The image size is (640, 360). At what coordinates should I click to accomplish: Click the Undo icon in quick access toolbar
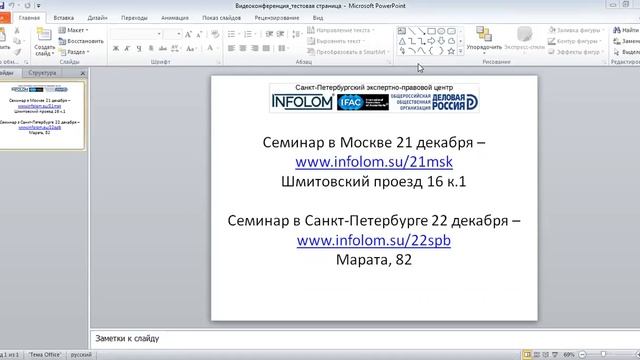[12, 6]
